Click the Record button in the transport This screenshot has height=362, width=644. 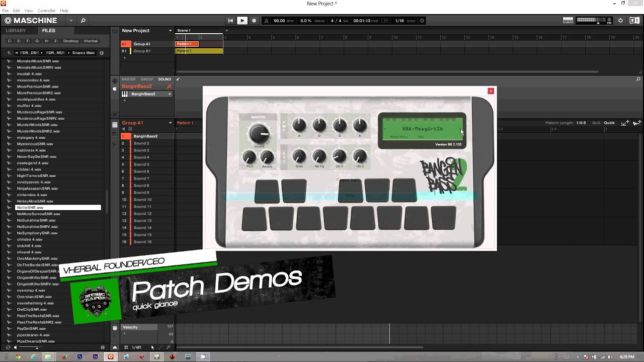(254, 21)
